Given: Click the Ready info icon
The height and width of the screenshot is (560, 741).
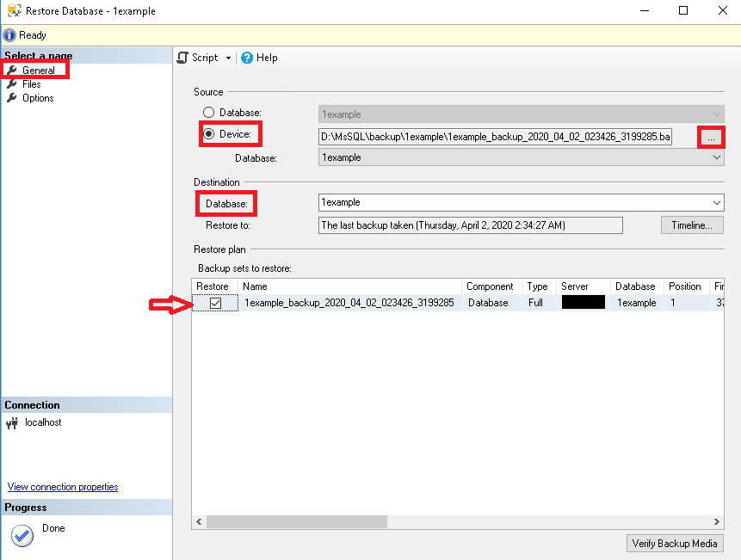Looking at the screenshot, I should (9, 35).
